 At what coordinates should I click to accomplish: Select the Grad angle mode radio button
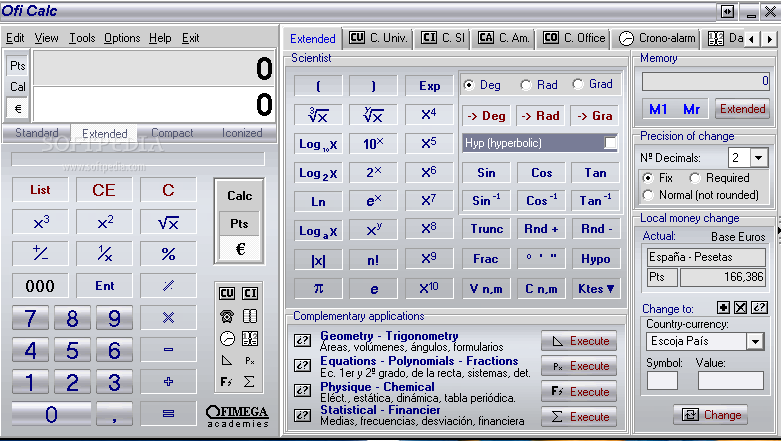(x=578, y=84)
